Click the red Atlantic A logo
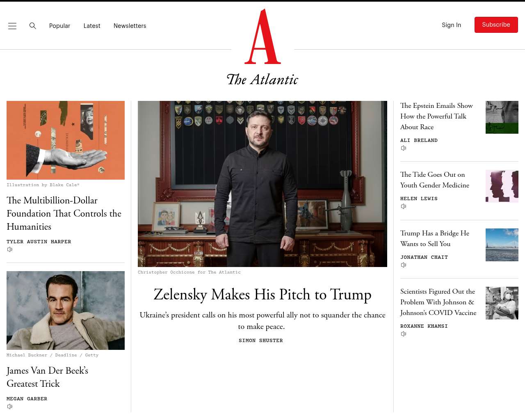 click(262, 37)
